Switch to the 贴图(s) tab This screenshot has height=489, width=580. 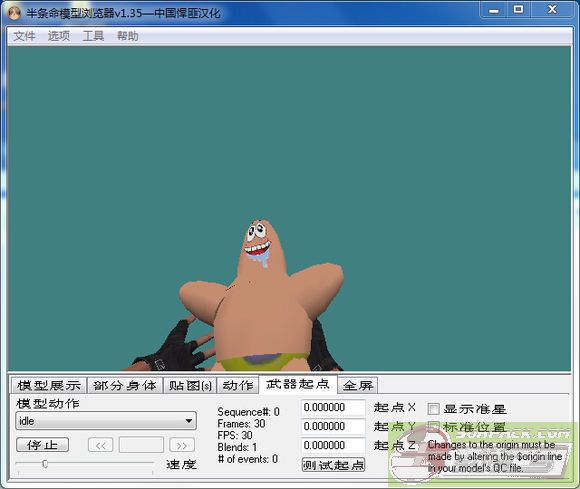click(190, 385)
